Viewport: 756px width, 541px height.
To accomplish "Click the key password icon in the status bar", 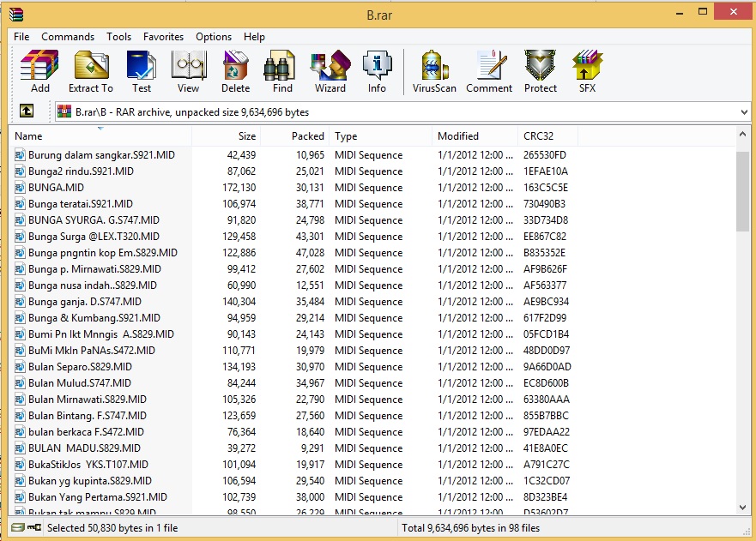I will pos(34,527).
